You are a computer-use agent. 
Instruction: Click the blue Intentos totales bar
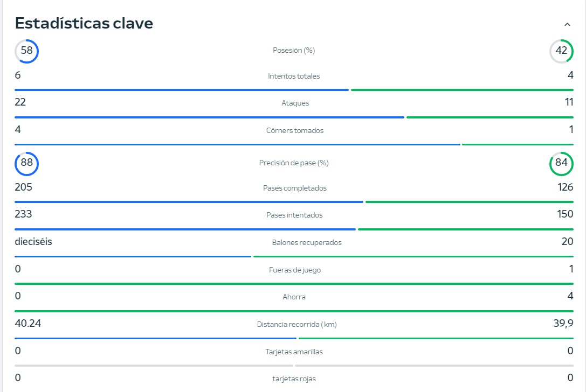[x=181, y=90]
